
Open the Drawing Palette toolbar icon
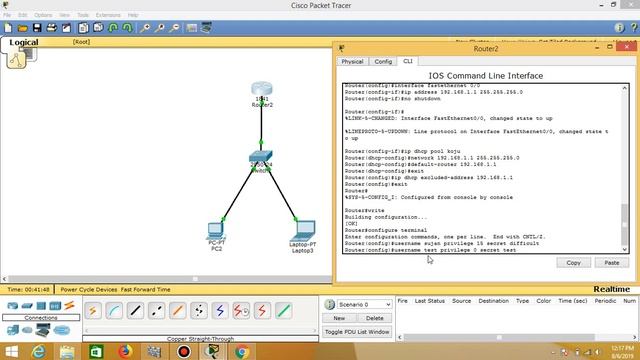point(191,28)
